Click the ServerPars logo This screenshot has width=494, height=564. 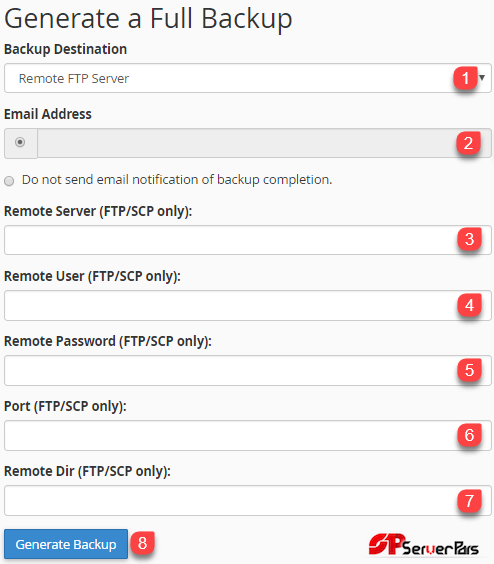423,545
